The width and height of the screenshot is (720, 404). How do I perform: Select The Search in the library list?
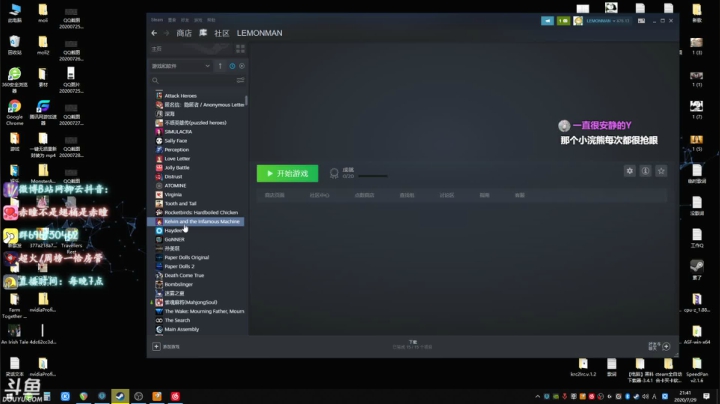(177, 320)
